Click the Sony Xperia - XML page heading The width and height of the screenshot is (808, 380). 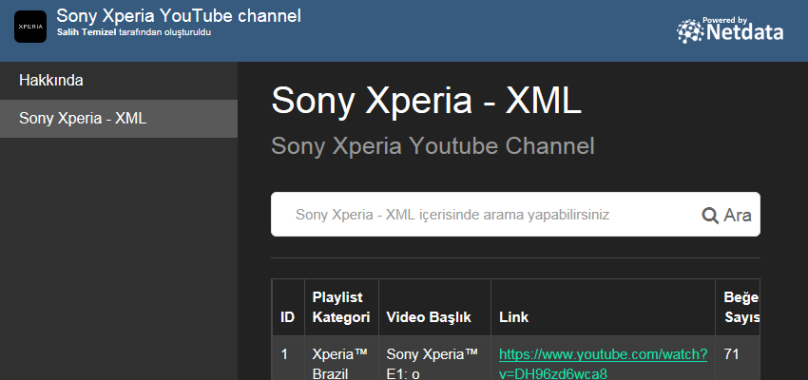point(426,100)
